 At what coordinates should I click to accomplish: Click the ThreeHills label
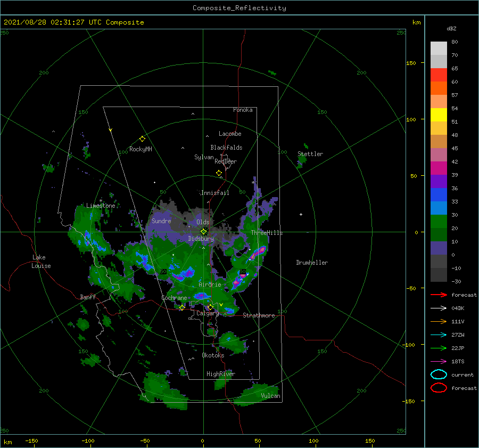pos(267,233)
